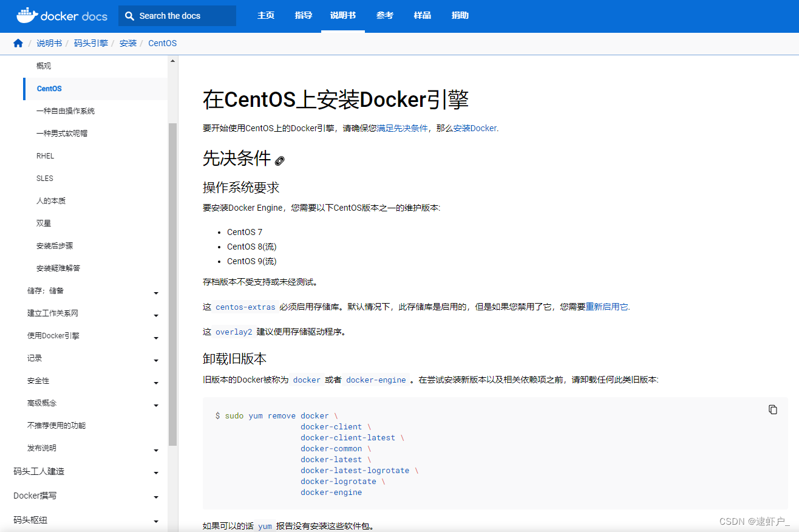Image resolution: width=799 pixels, height=532 pixels.
Task: Click the CentOS 9(流) list item
Action: pyautogui.click(x=252, y=261)
